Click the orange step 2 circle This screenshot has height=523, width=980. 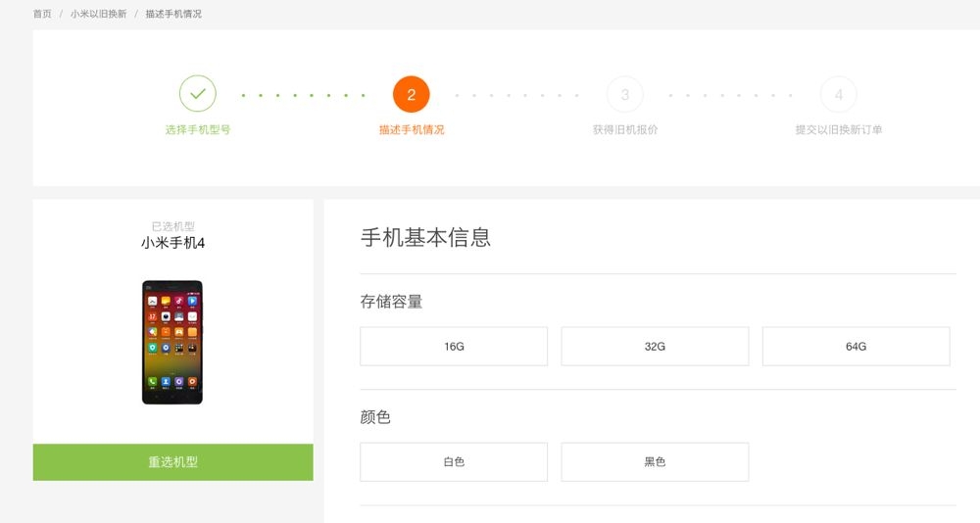[x=411, y=94]
